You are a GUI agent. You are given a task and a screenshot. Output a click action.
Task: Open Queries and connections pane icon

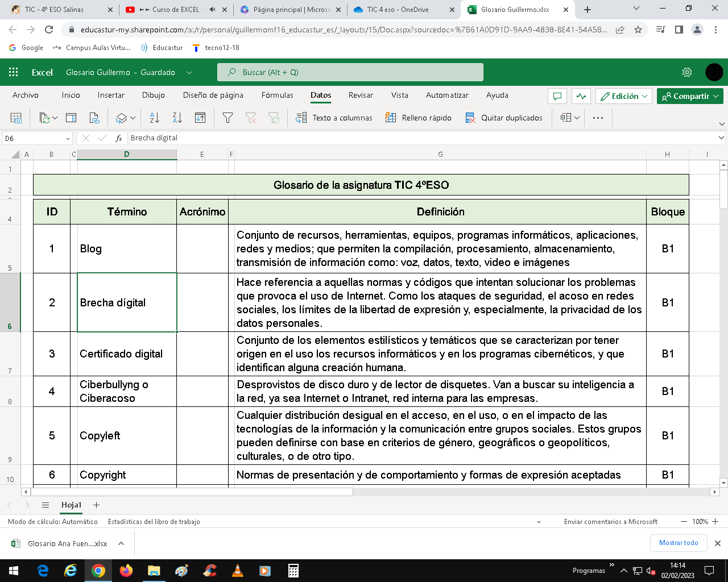71,118
